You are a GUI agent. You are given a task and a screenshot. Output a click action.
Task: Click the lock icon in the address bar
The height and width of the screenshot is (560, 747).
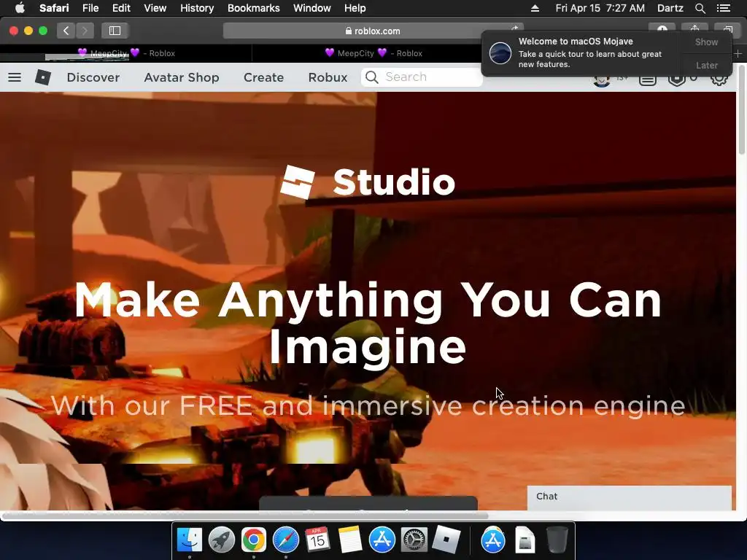tap(348, 31)
